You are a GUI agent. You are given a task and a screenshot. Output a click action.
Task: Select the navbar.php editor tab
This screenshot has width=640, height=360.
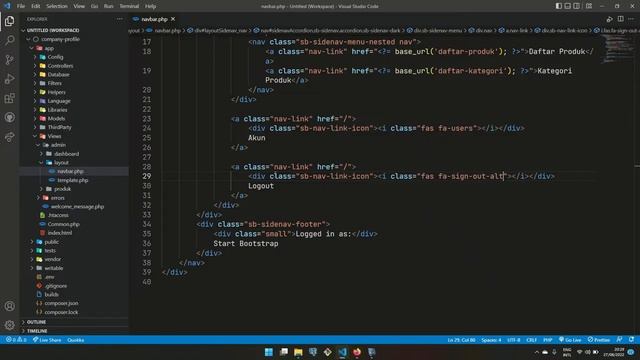tap(154, 19)
